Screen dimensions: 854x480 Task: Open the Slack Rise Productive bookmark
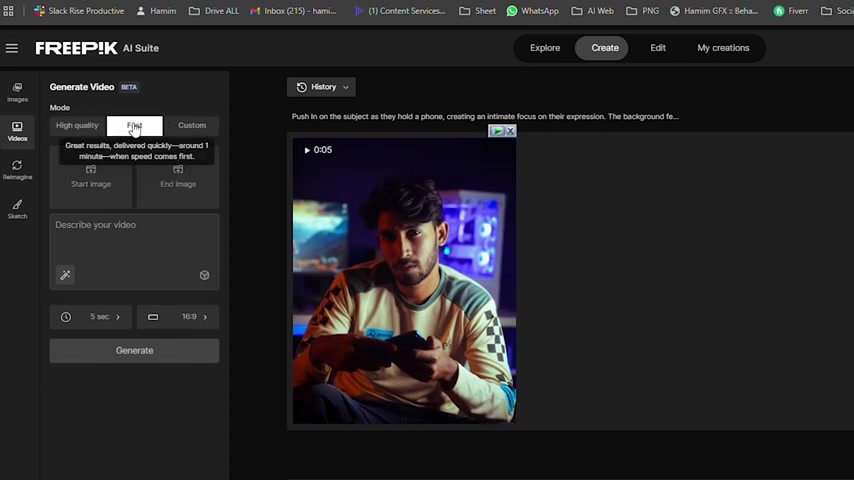tap(79, 11)
